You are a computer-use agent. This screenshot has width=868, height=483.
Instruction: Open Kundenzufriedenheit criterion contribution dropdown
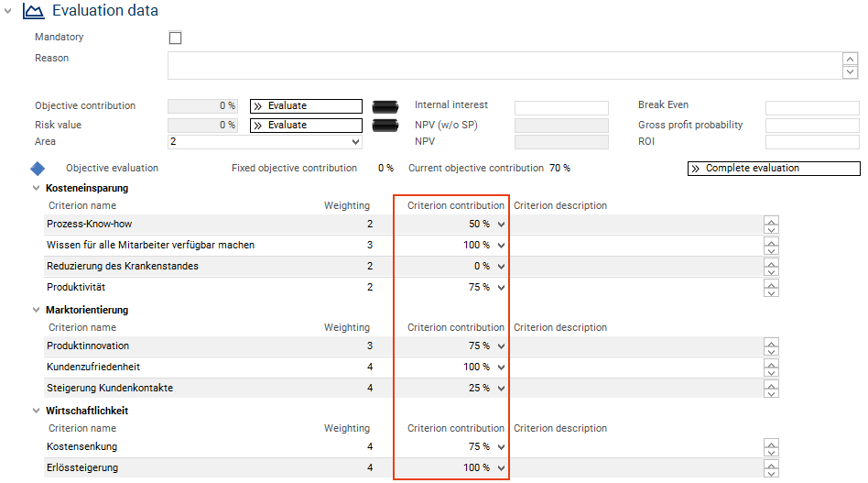[501, 368]
